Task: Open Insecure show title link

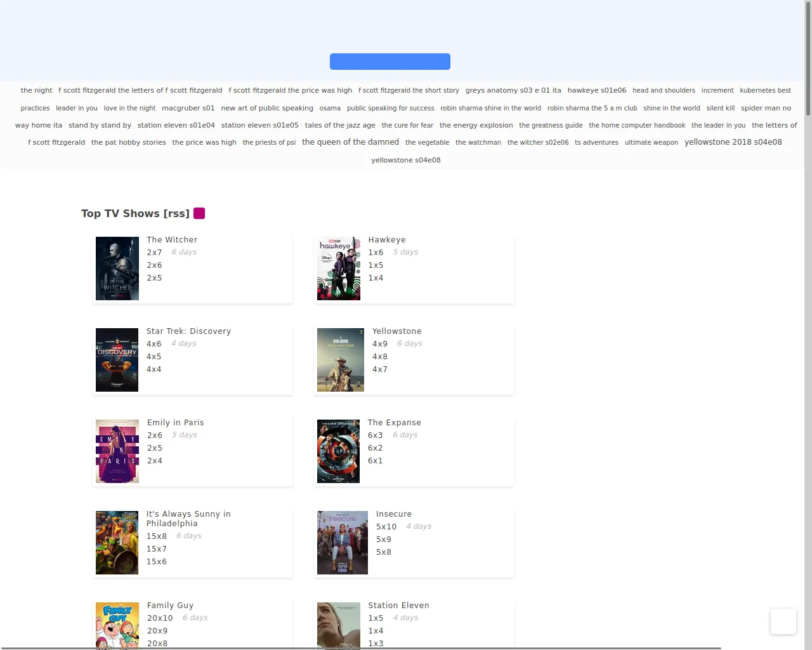Action: [x=393, y=514]
